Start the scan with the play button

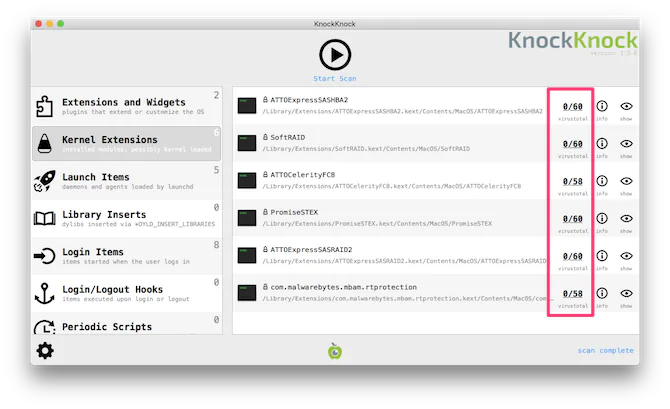tap(335, 55)
